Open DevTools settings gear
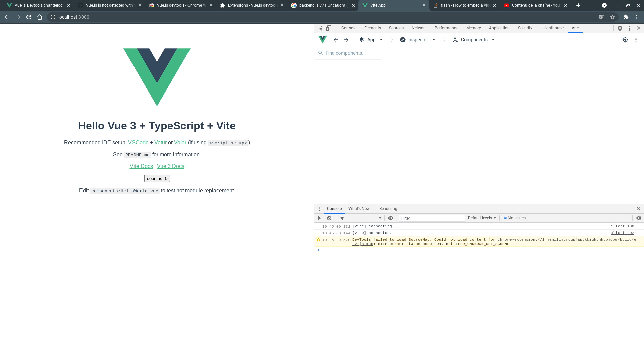This screenshot has width=644, height=362. tap(620, 28)
